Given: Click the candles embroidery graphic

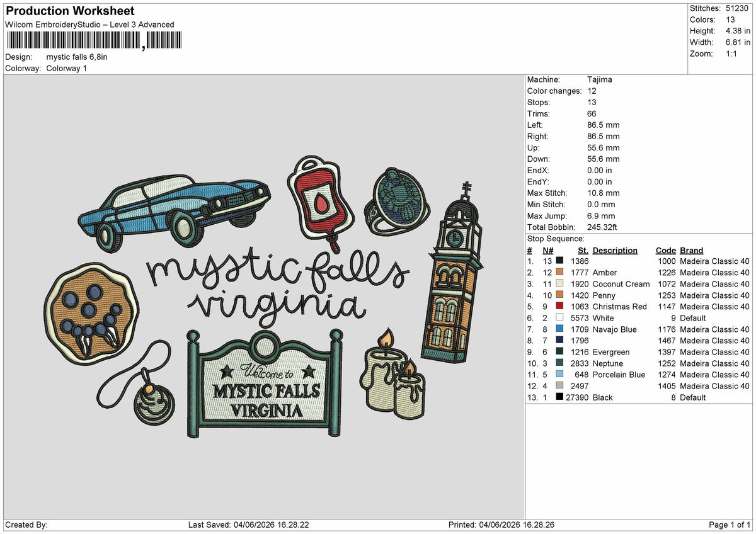Looking at the screenshot, I should coord(392,373).
